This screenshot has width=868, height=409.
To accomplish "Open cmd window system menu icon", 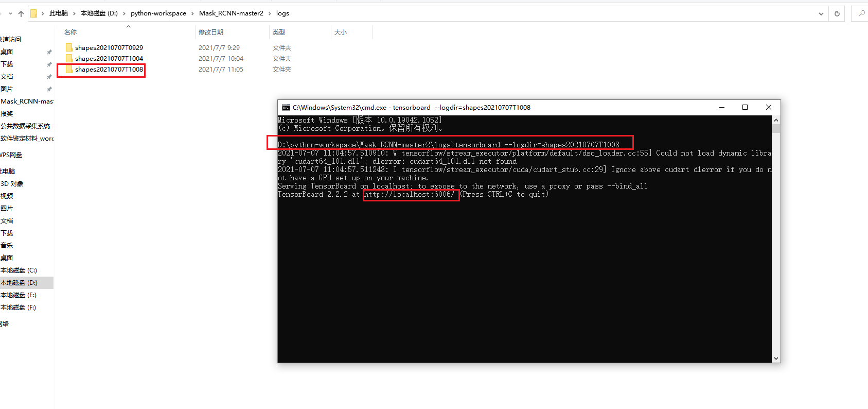I will click(x=286, y=108).
